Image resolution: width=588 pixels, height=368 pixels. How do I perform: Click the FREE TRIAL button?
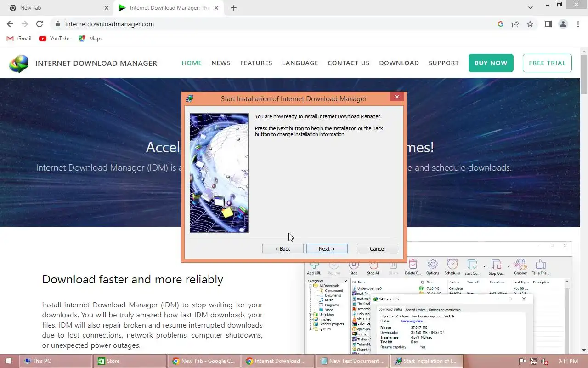coord(547,63)
